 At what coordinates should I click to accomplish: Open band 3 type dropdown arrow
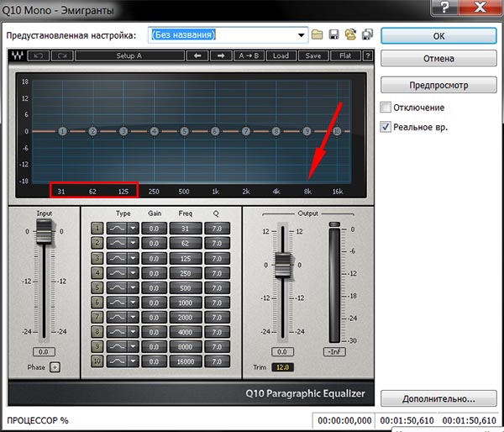[133, 258]
